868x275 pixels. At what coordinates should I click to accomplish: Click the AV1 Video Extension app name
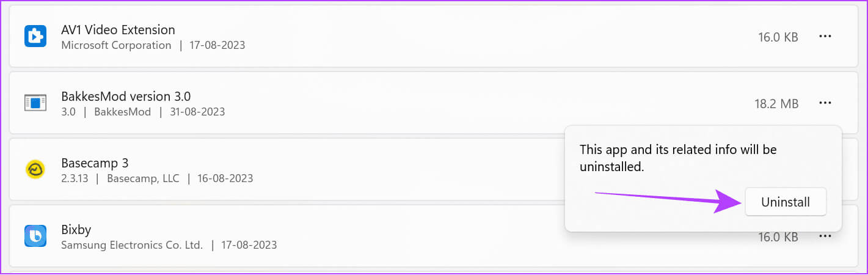pyautogui.click(x=119, y=29)
